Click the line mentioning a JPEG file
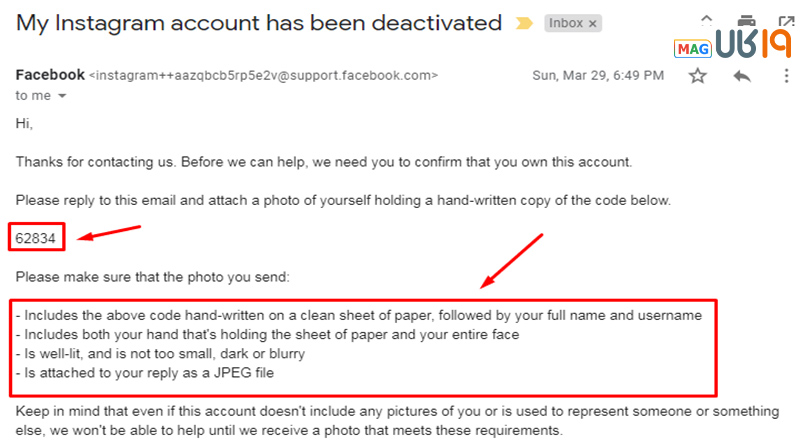This screenshot has width=800, height=444. click(145, 373)
